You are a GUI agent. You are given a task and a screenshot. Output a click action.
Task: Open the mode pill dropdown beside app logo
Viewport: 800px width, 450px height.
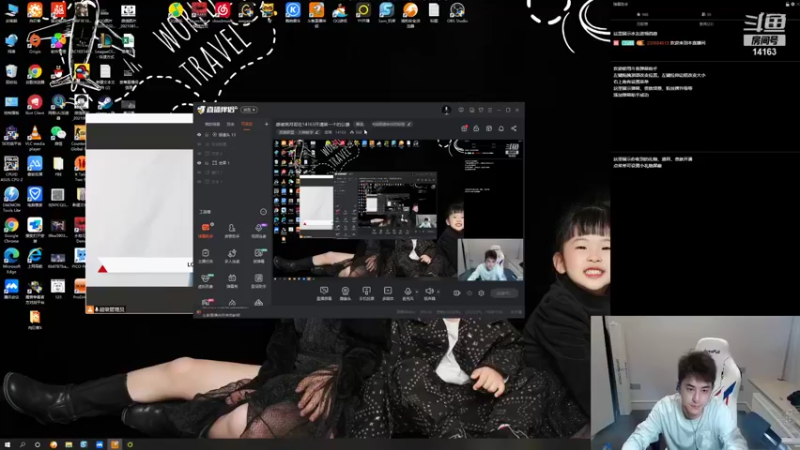[249, 110]
